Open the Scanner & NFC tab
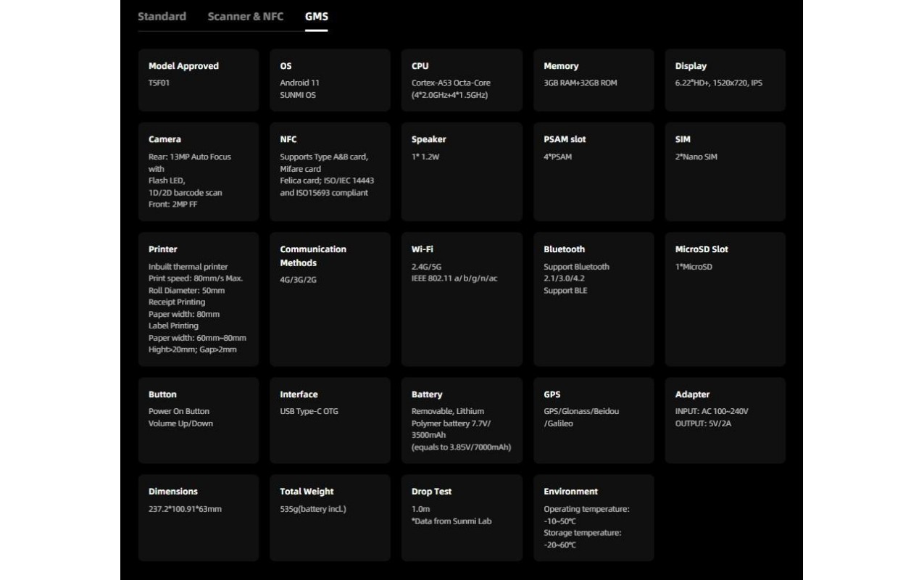 (246, 16)
